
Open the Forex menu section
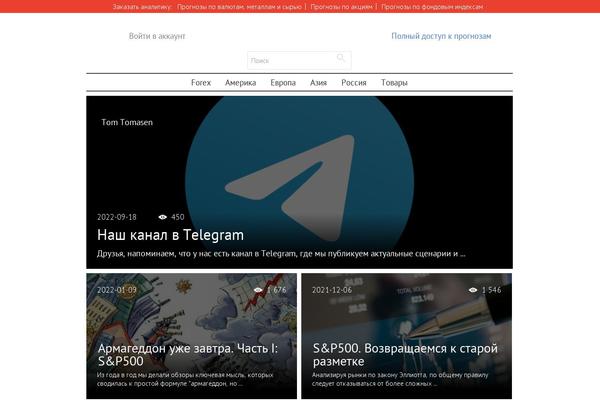[201, 83]
